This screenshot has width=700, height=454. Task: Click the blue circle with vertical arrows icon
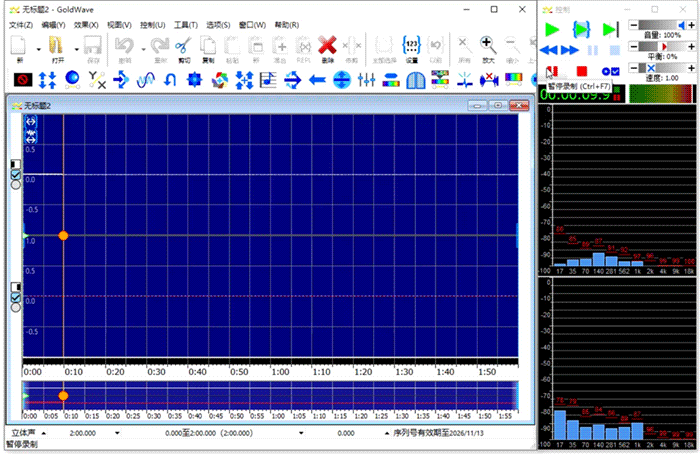(x=342, y=80)
